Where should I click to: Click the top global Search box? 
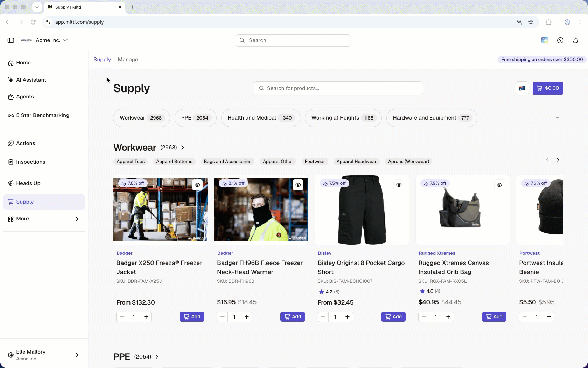tap(293, 40)
